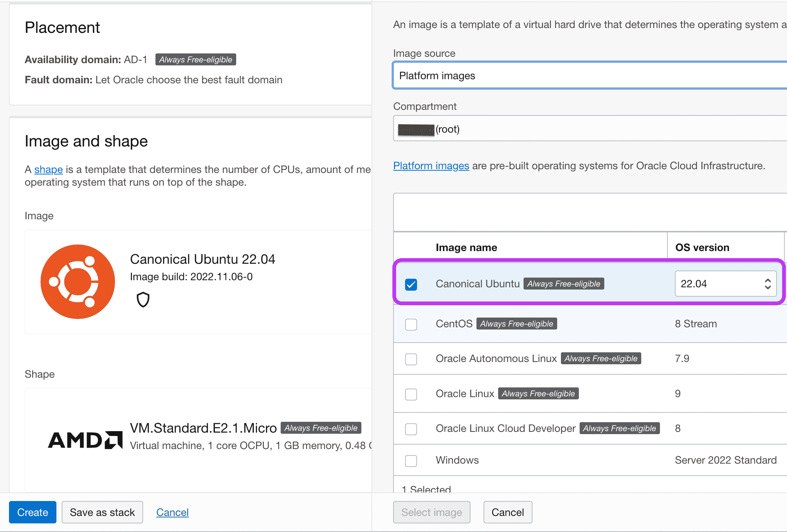Click the Oracle Linux Cloud Developer name

[x=506, y=428]
